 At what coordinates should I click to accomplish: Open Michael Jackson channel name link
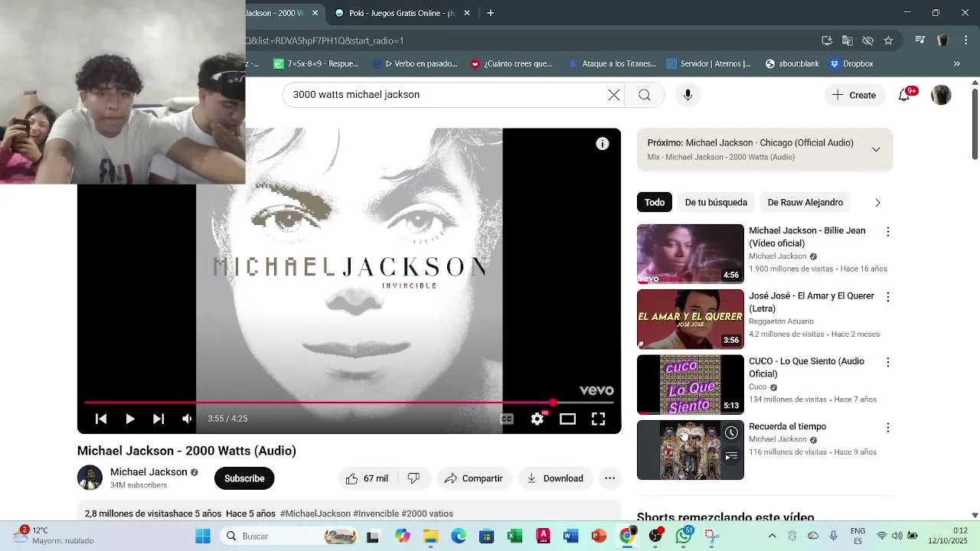(149, 472)
